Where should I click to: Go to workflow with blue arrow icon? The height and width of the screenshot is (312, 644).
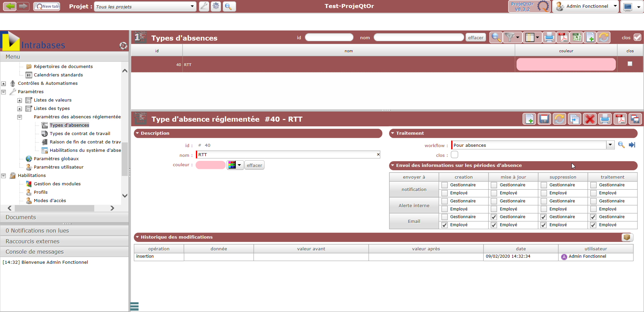click(632, 145)
